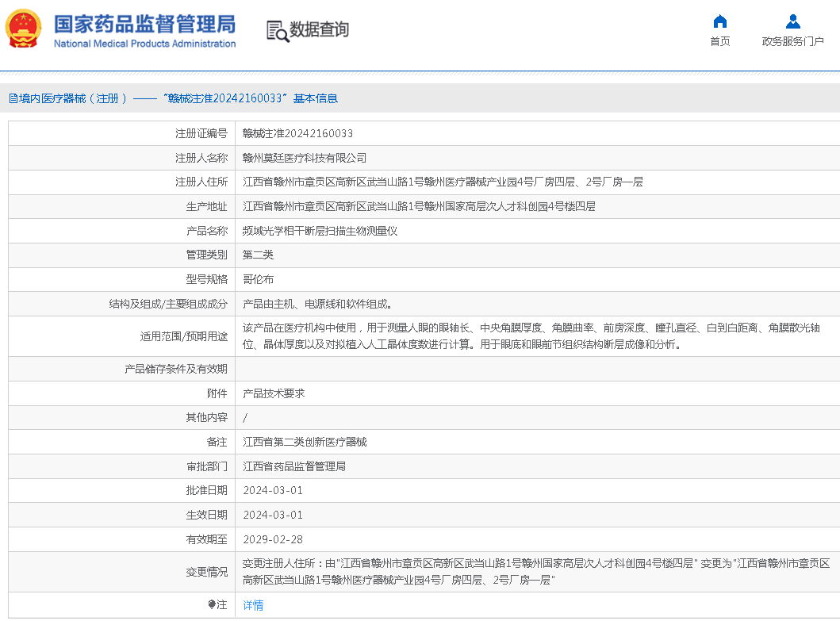Image resolution: width=840 pixels, height=621 pixels.
Task: Click 江西省药品监督管理局 in the 审批部门 row
Action: (x=294, y=466)
